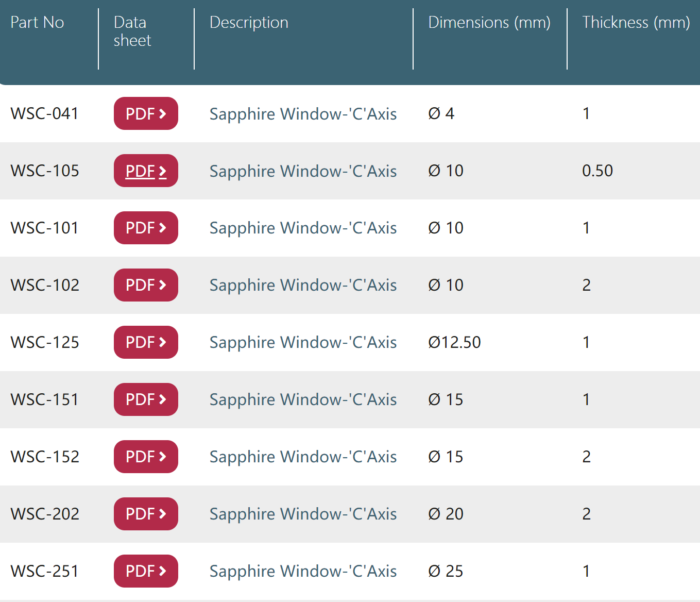Select the WSC-152 part number cell
700x602 pixels.
coord(45,457)
